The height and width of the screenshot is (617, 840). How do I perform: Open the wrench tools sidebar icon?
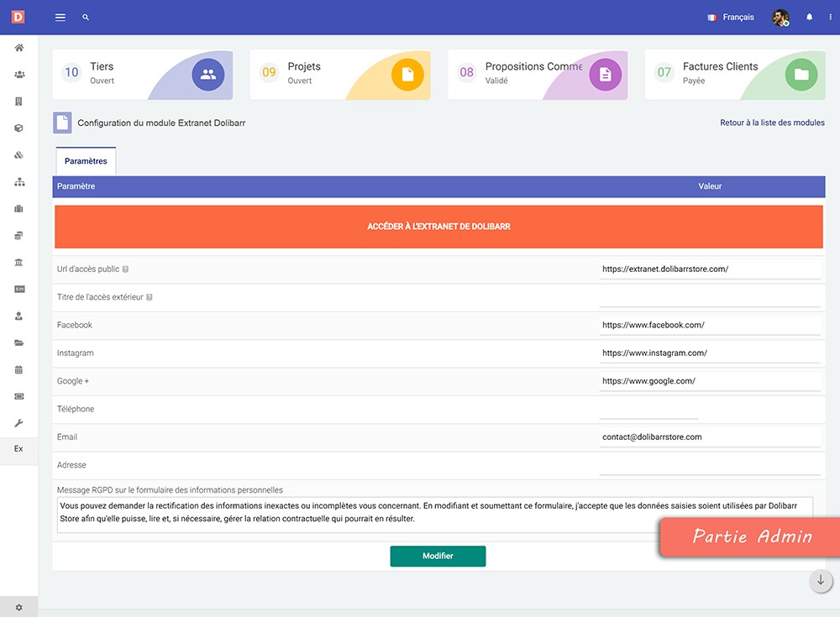tap(18, 423)
